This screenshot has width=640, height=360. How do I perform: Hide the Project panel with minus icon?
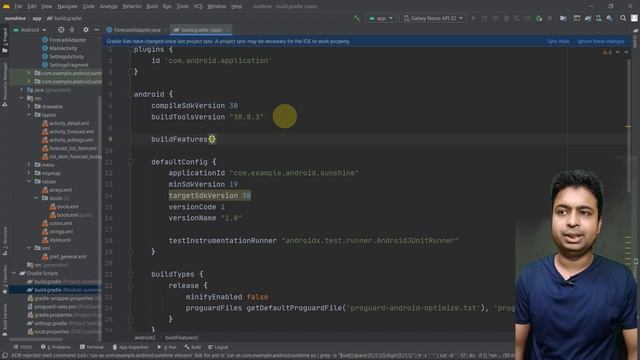96,30
